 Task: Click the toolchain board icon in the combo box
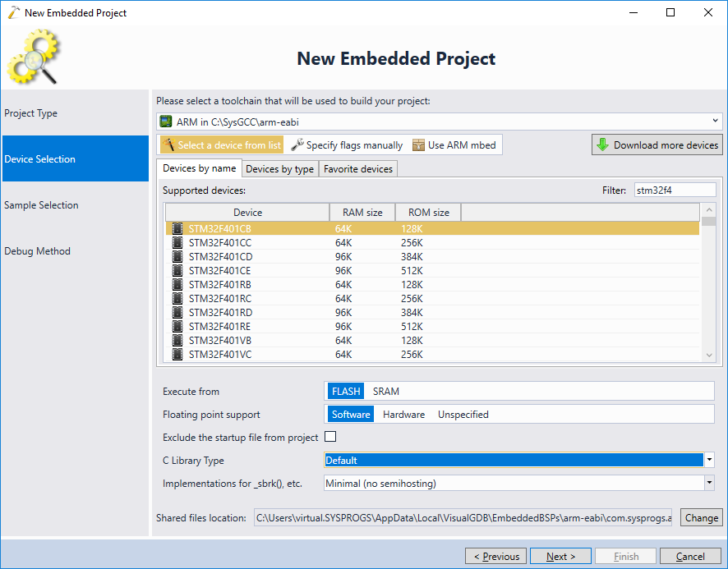166,122
